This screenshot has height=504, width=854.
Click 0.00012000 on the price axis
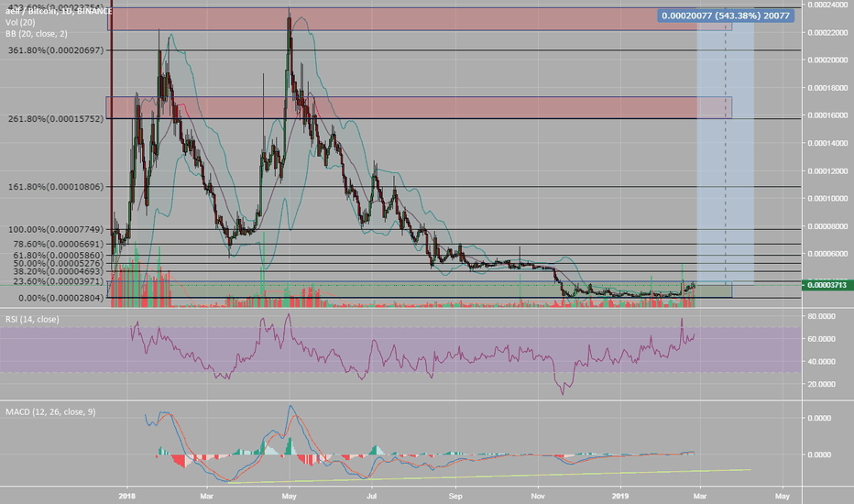coord(827,171)
